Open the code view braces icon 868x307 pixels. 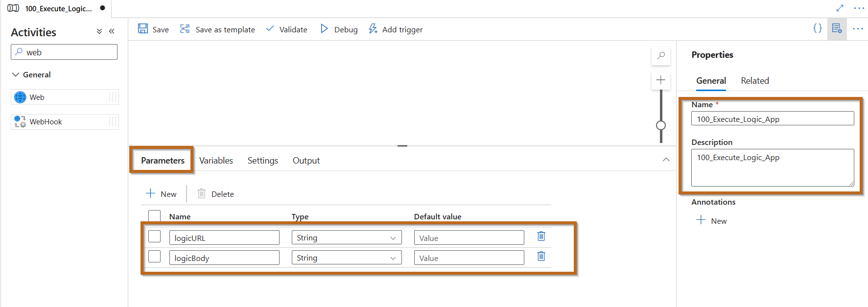[x=818, y=28]
